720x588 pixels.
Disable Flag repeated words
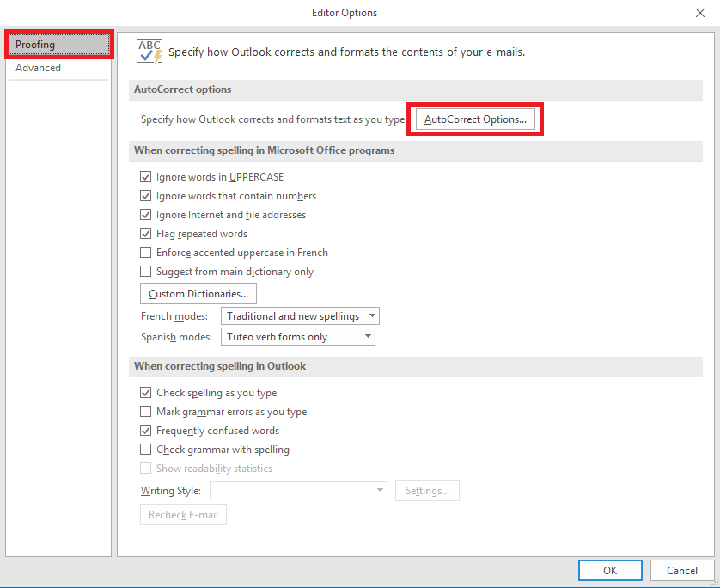click(146, 233)
